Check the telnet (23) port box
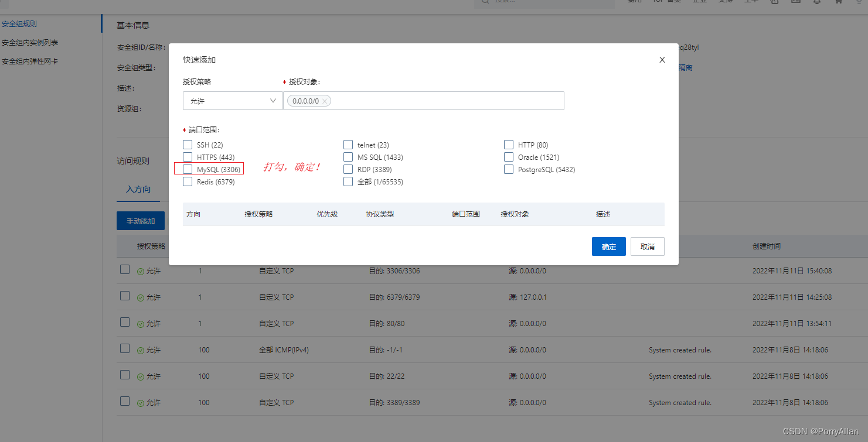 pos(348,145)
